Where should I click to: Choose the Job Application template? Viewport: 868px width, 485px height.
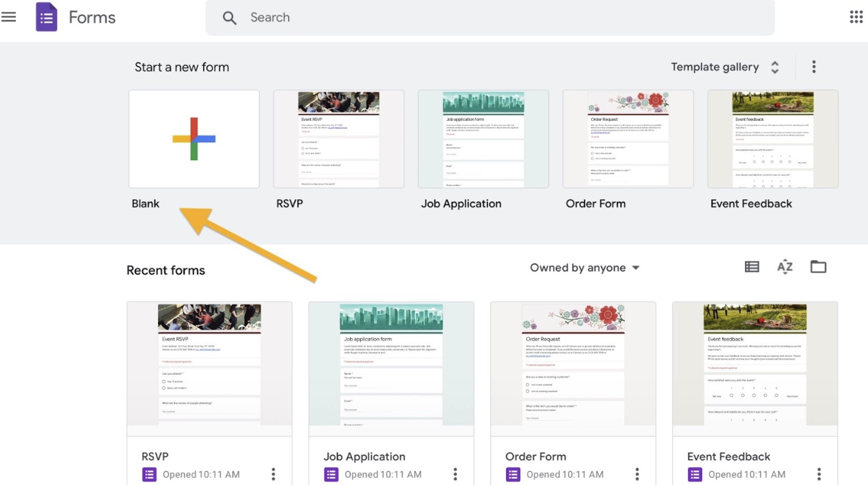483,139
